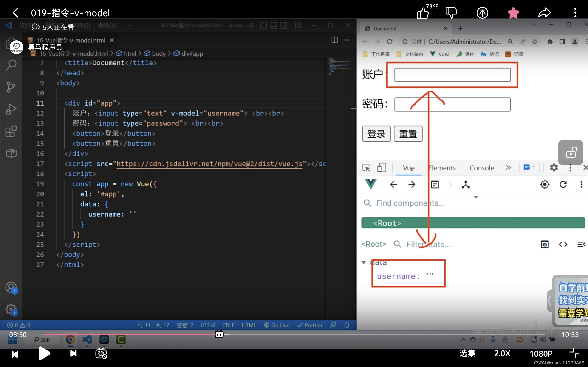The image size is (588, 367).
Task: Toggle the danmaku bullet comments icon
Action: [101, 353]
